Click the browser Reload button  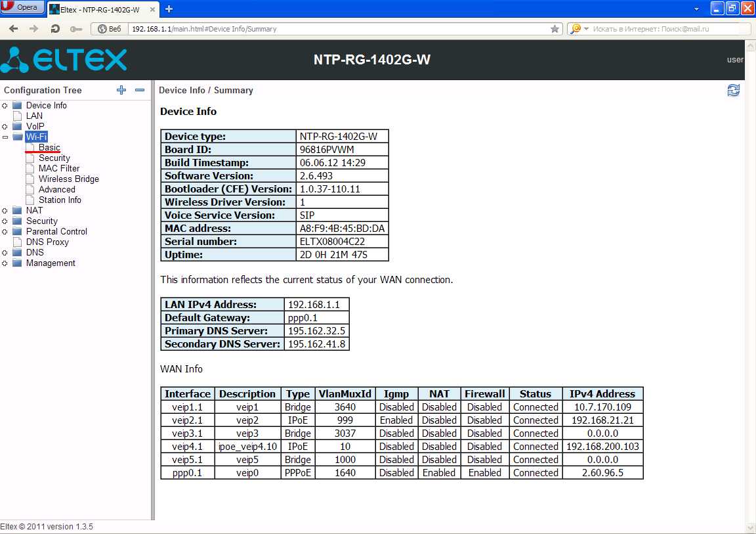55,29
